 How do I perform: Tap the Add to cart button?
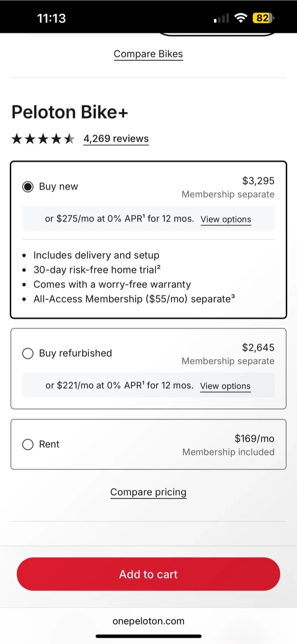(x=148, y=574)
